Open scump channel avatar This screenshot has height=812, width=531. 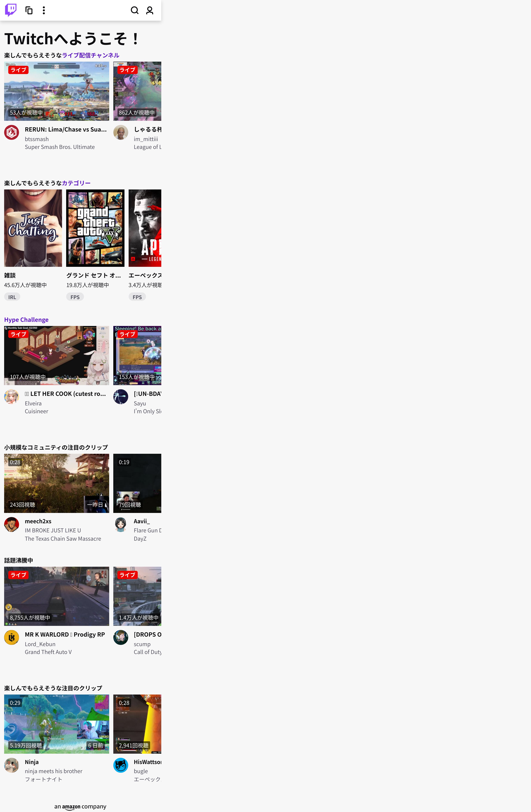(121, 637)
